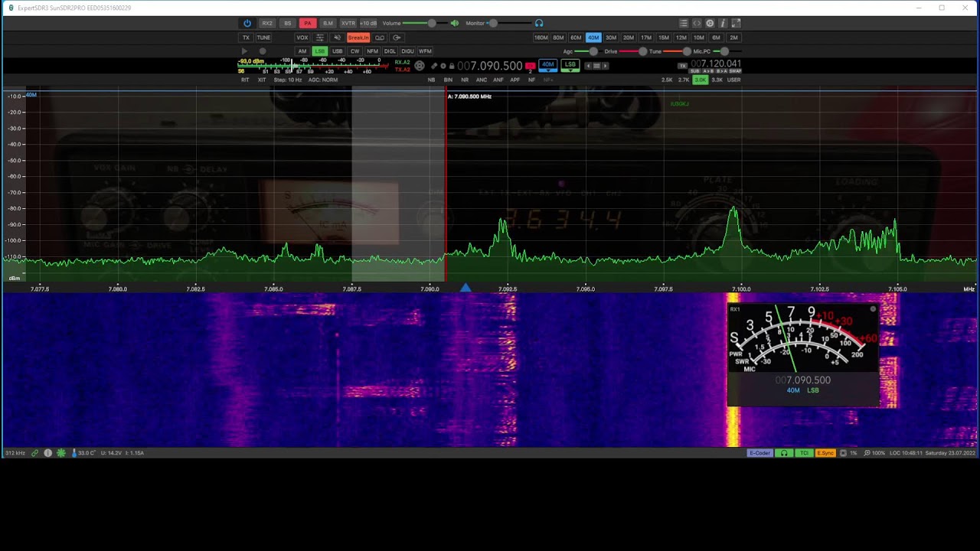This screenshot has width=980, height=551.
Task: Toggle the PA power amplifier button
Action: (x=308, y=23)
